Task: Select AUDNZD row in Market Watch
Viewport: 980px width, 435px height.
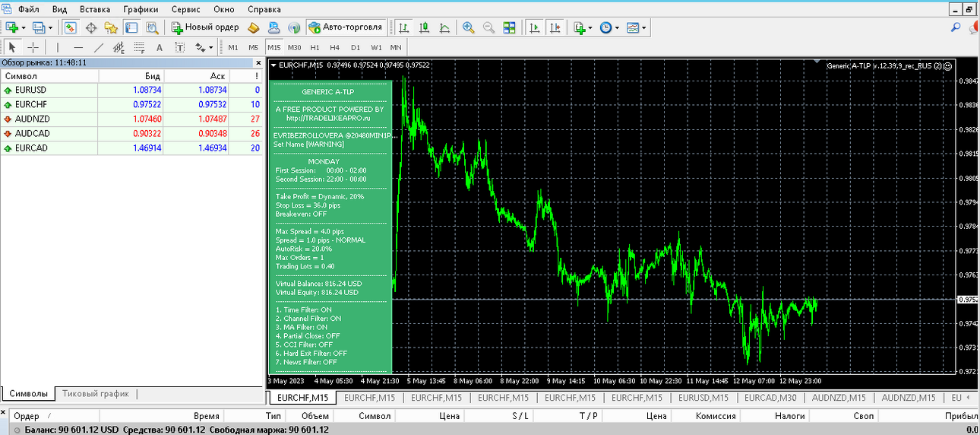Action: (131, 119)
